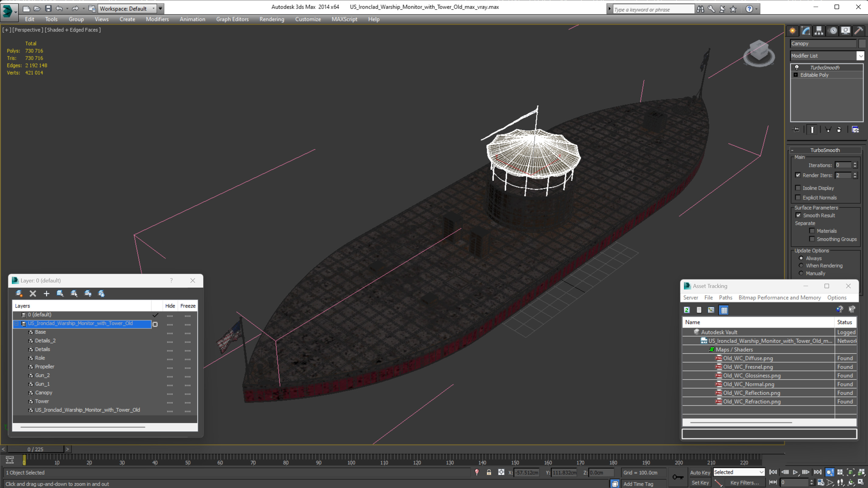This screenshot has height=488, width=868.
Task: Open Configure Modifier Sets icon
Action: (855, 130)
